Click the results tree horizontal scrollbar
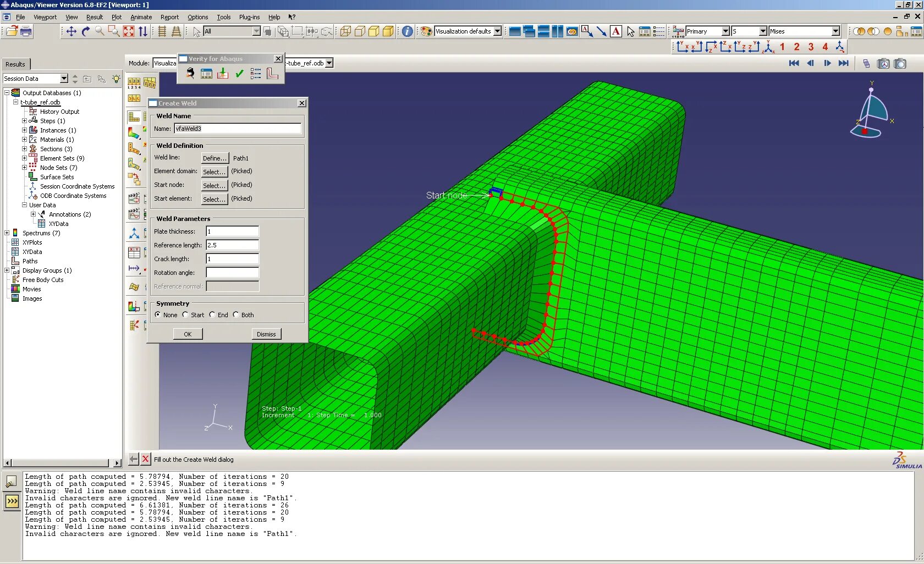Viewport: 924px width, 564px height. [62, 463]
